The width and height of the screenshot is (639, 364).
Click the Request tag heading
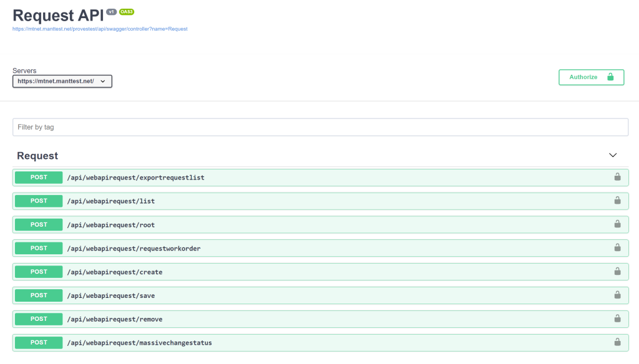[x=37, y=156]
